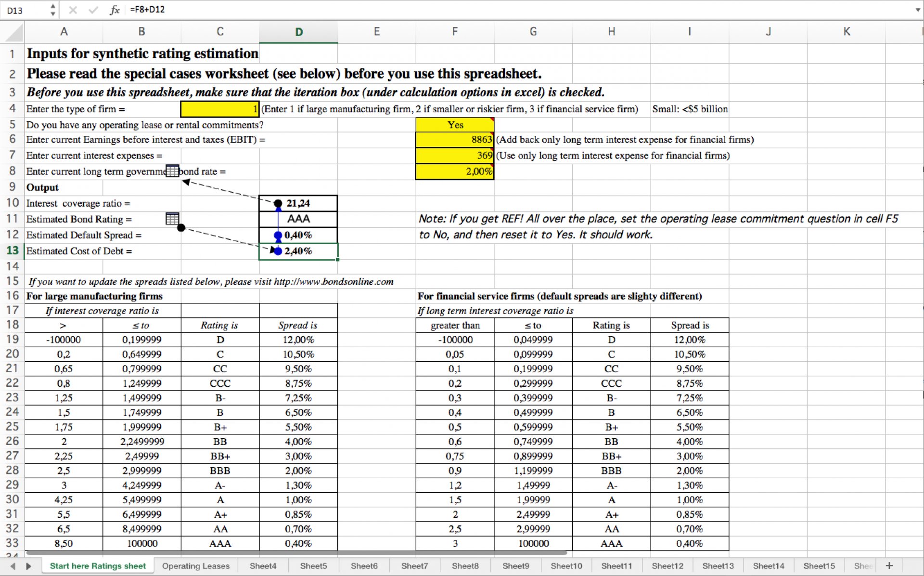Click the table icon in row 11
This screenshot has width=924, height=576.
(172, 218)
